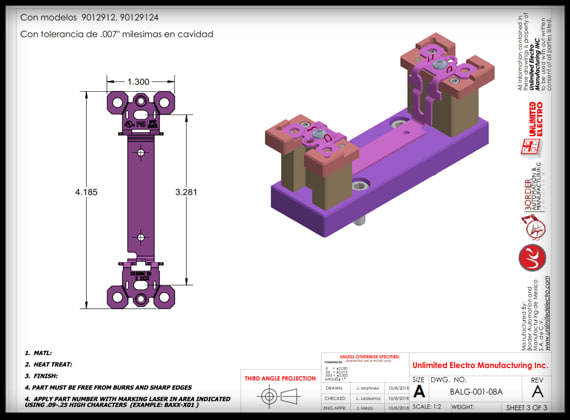Click the 1.300 width dimension

click(x=138, y=82)
